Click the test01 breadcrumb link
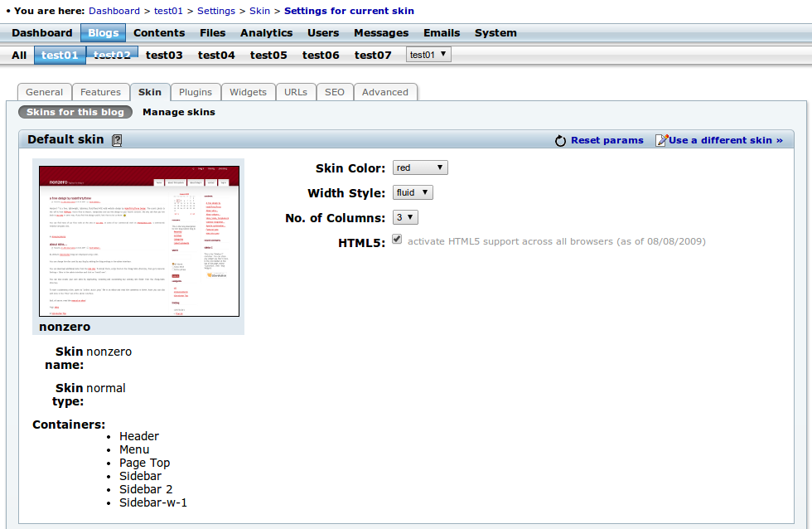The height and width of the screenshot is (529, 812). coord(168,11)
